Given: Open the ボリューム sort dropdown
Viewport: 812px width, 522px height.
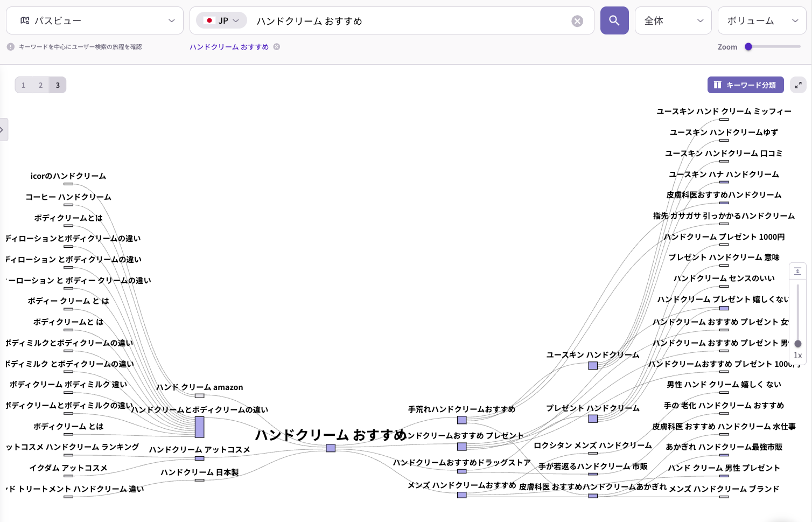Looking at the screenshot, I should (x=762, y=20).
